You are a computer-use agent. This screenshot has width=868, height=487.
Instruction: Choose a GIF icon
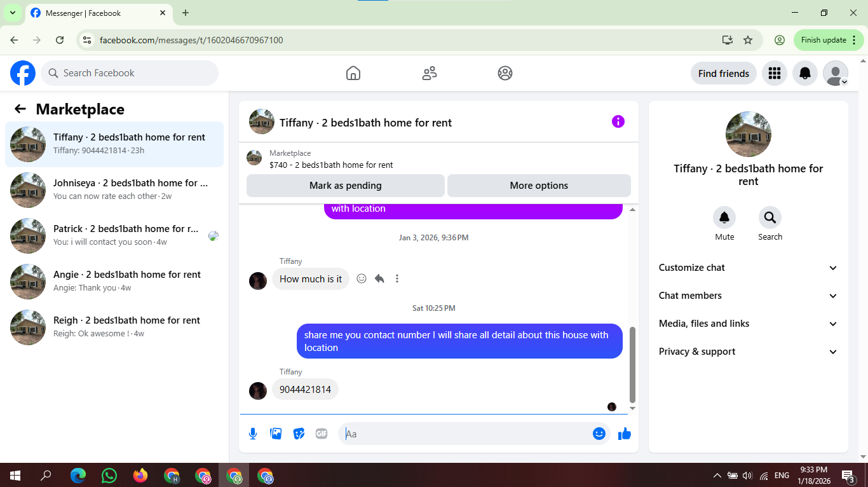[322, 434]
